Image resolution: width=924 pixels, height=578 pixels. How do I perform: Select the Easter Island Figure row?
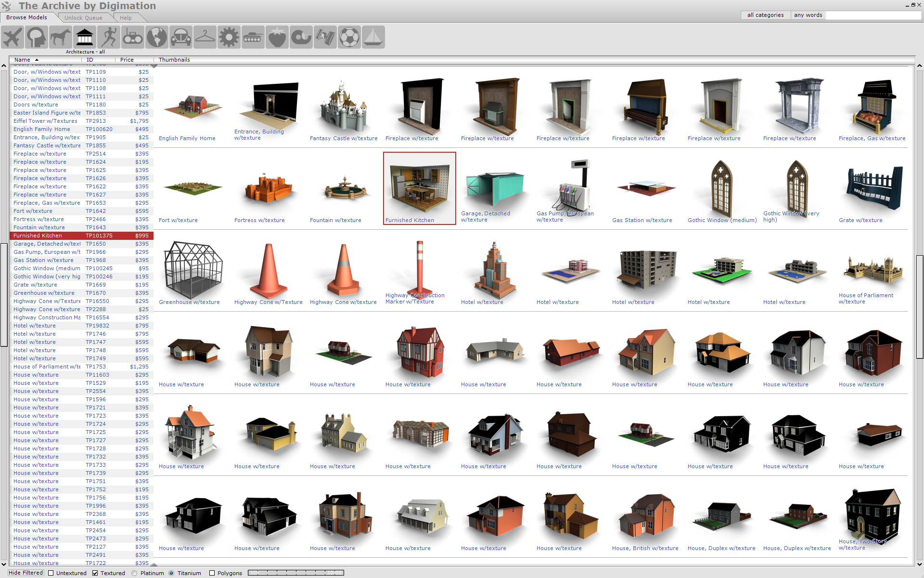tap(81, 113)
